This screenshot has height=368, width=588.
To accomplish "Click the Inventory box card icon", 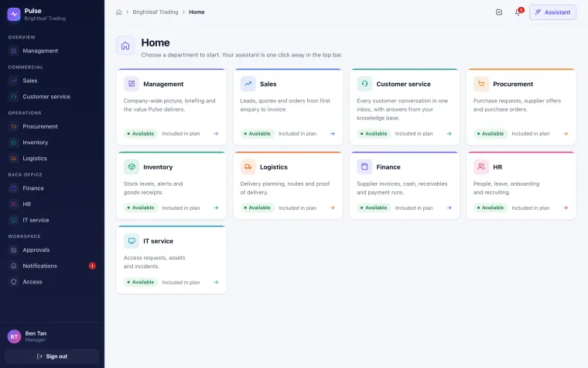I will pyautogui.click(x=132, y=167).
